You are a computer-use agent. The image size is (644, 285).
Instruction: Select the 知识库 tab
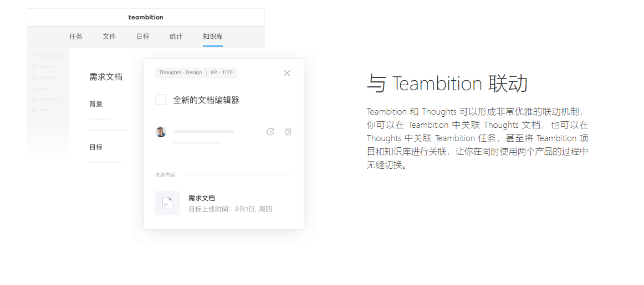213,37
